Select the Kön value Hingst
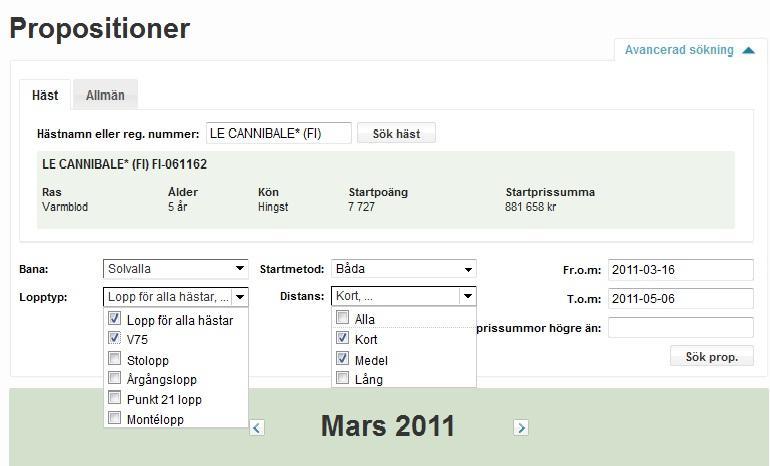 tap(273, 207)
